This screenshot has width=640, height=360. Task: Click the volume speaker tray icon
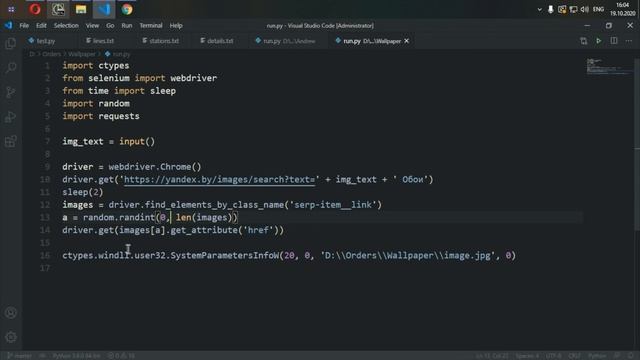click(585, 9)
